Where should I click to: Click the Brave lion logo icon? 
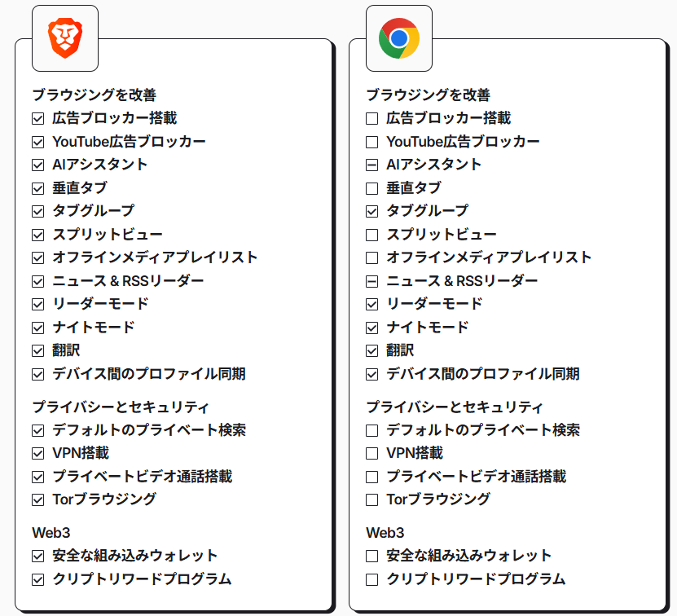[65, 38]
